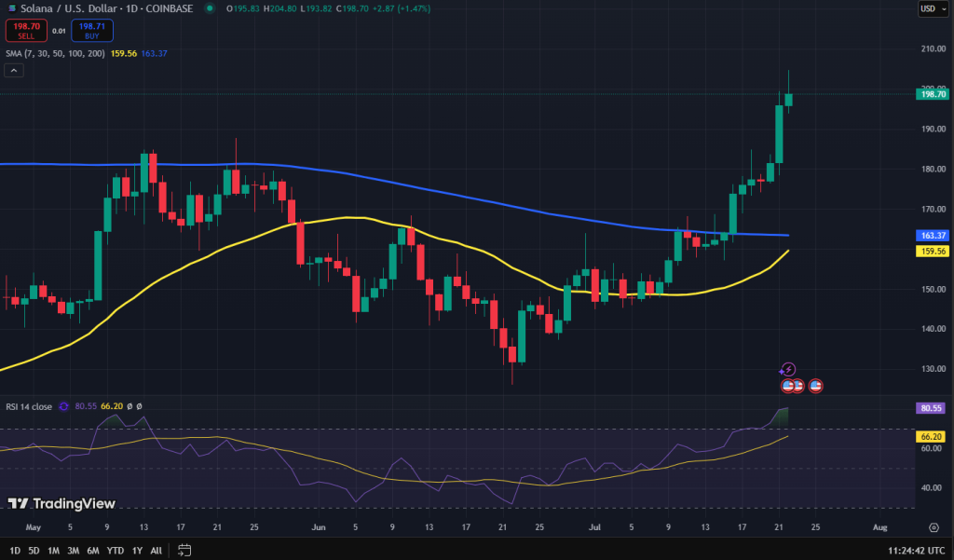
Task: Click the 150.00 price axis label
Action: (934, 289)
